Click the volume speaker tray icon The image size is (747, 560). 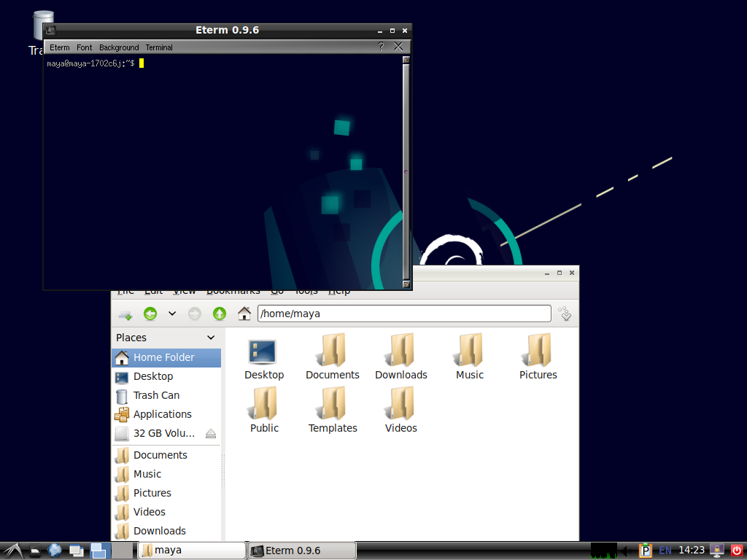[x=625, y=551]
